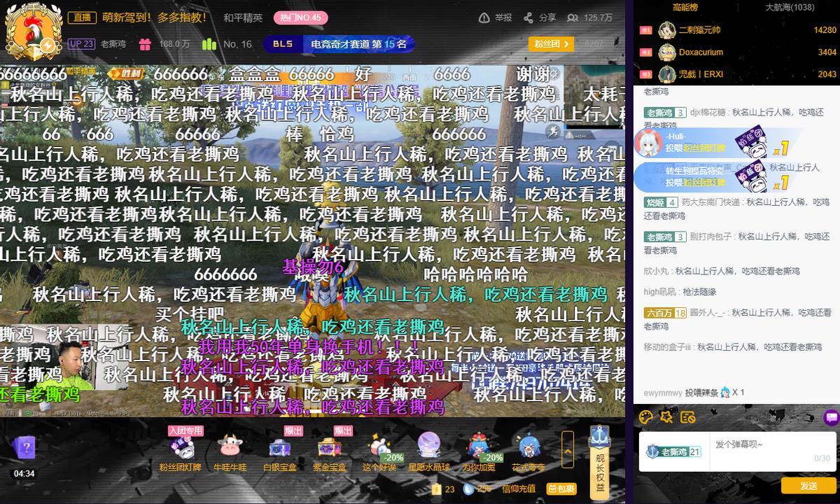Image resolution: width=840 pixels, height=504 pixels.
Task: Click the 发送 send button
Action: click(x=808, y=486)
